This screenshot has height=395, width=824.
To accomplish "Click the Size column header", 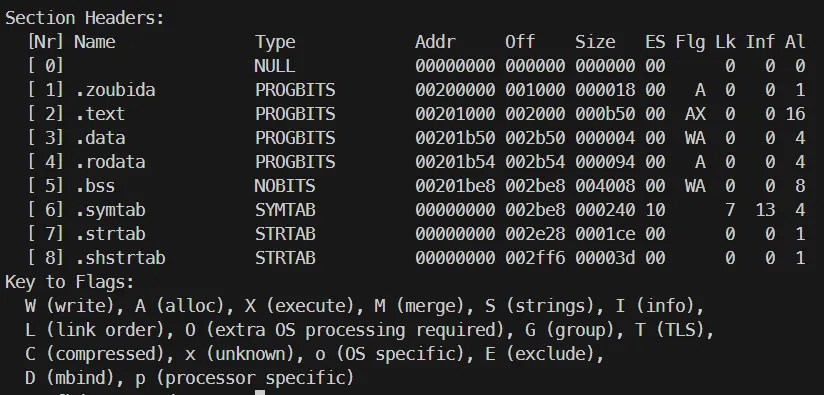I will tap(595, 42).
